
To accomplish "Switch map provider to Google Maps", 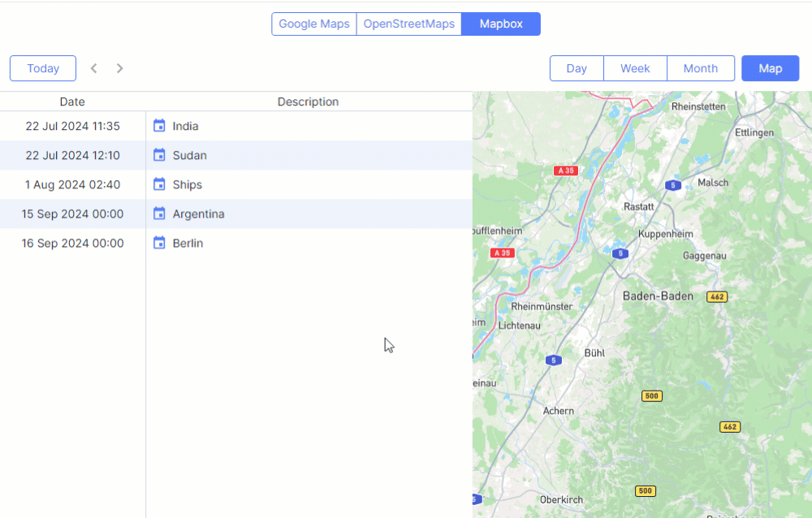I will click(313, 24).
